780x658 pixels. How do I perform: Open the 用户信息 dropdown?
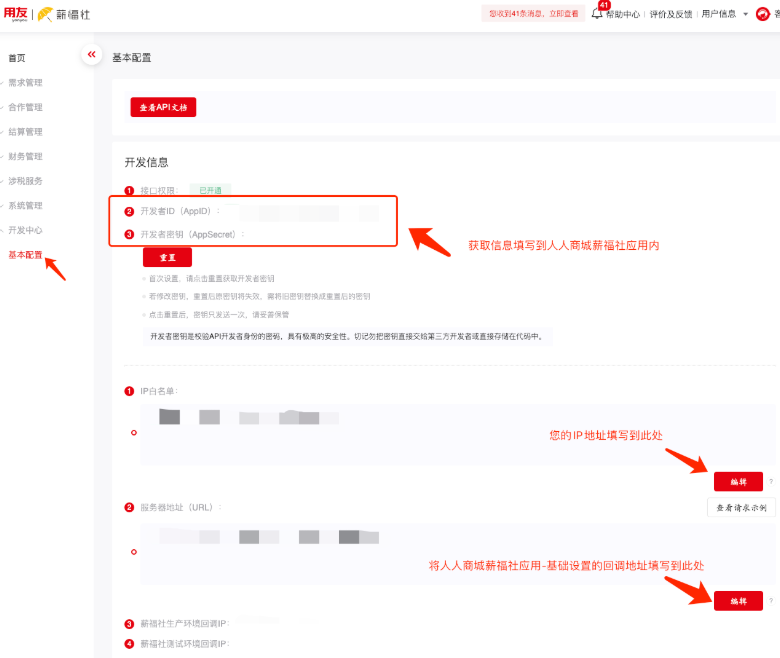[724, 14]
